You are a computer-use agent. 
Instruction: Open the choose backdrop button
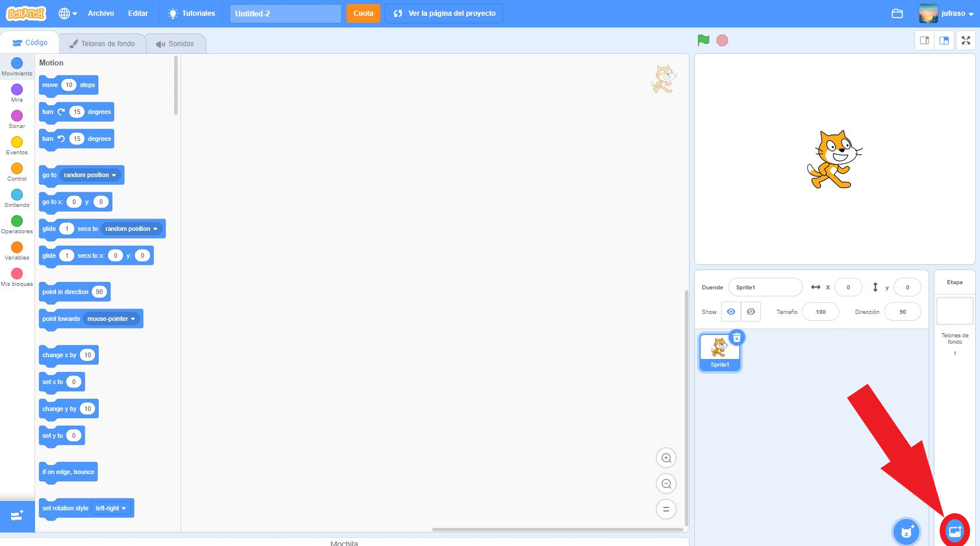pos(954,531)
